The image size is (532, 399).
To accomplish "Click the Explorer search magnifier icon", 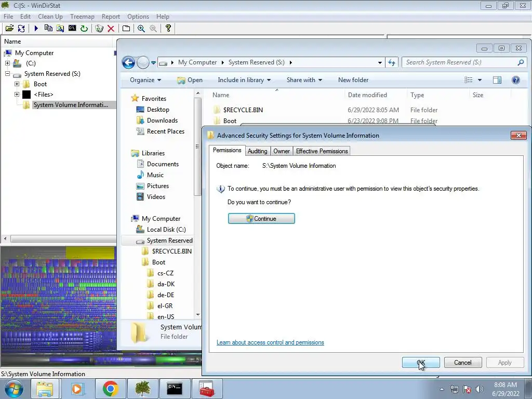I will coord(521,62).
